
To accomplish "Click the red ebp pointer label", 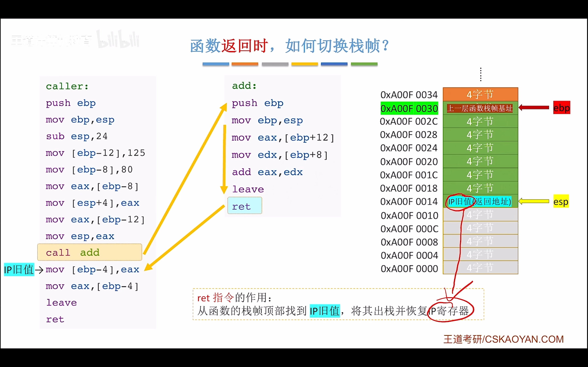I will (x=561, y=108).
